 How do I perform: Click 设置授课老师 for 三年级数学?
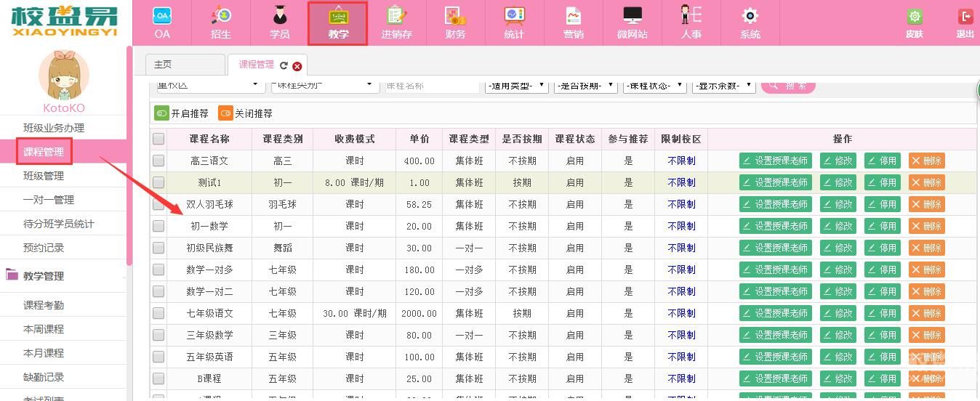[776, 336]
